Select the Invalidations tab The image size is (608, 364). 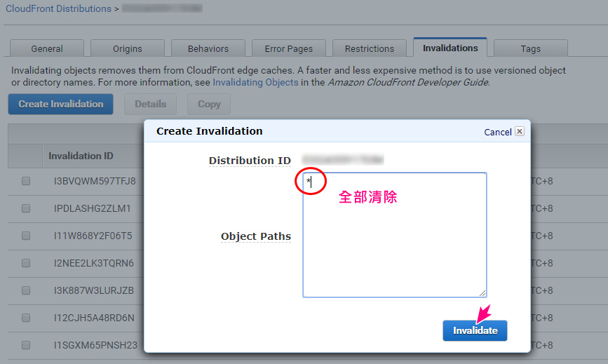point(450,48)
